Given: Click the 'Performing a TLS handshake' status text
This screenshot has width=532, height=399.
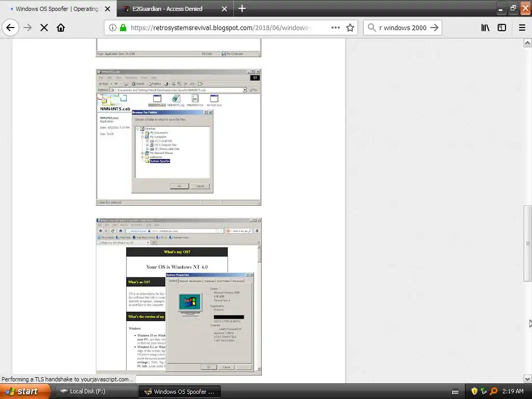Looking at the screenshot, I should pos(67,379).
